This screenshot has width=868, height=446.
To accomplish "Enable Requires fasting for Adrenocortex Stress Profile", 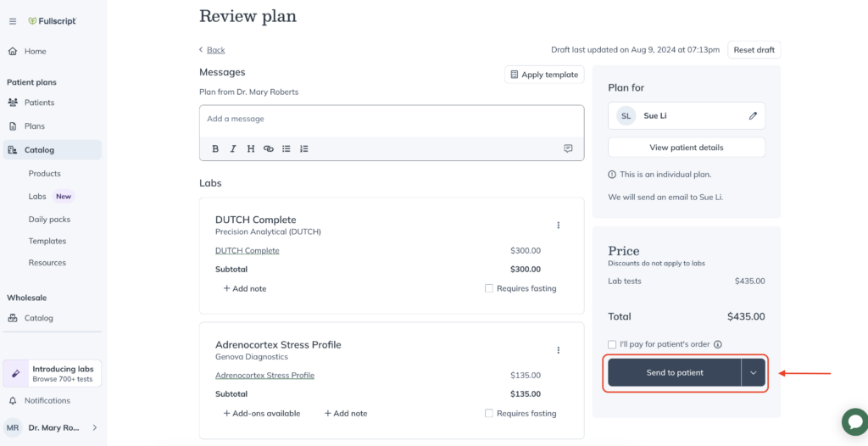I will tap(489, 413).
